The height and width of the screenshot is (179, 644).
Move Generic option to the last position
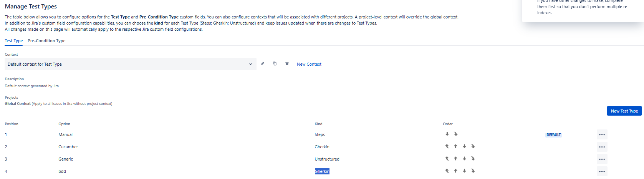[x=473, y=159]
